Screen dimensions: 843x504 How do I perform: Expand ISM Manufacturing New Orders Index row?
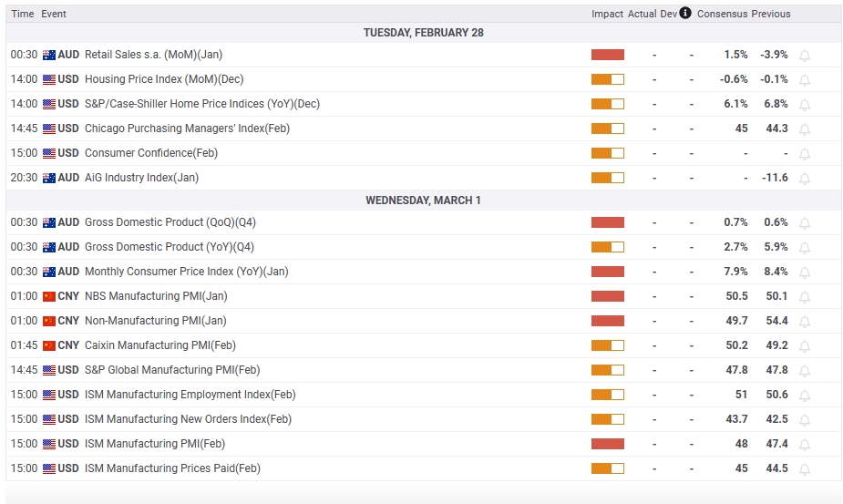click(188, 419)
